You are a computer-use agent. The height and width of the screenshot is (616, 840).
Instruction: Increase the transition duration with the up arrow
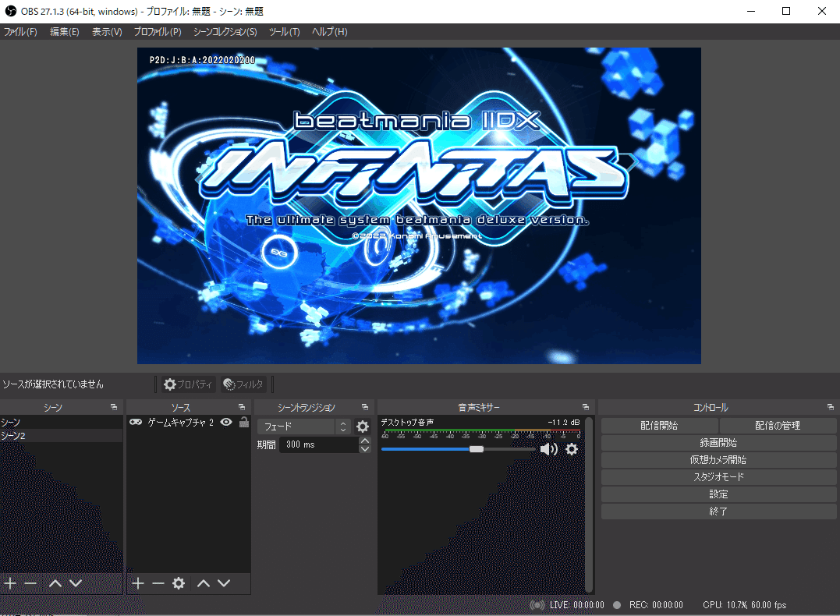coord(365,441)
